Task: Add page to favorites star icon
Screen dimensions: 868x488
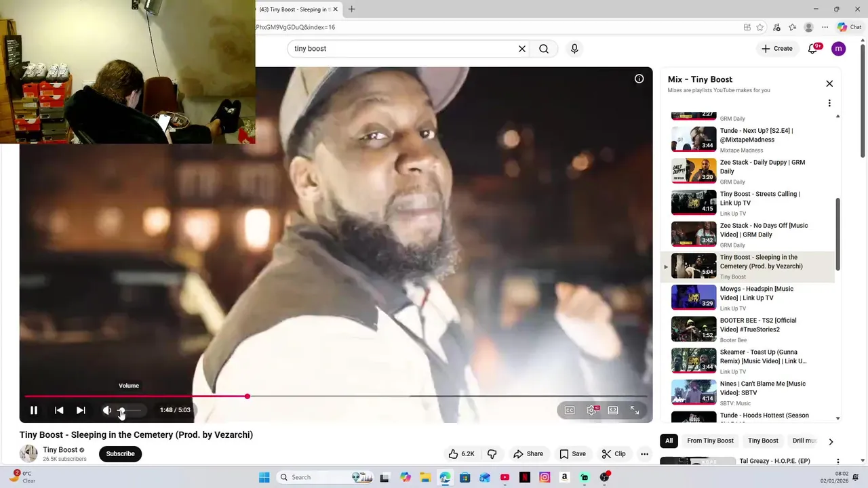Action: click(760, 27)
